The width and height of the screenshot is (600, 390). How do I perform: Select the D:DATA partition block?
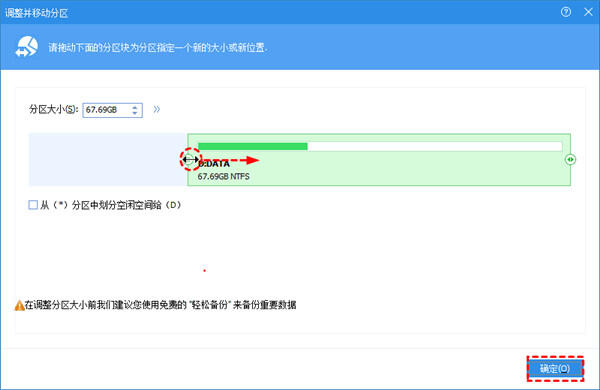click(379, 160)
